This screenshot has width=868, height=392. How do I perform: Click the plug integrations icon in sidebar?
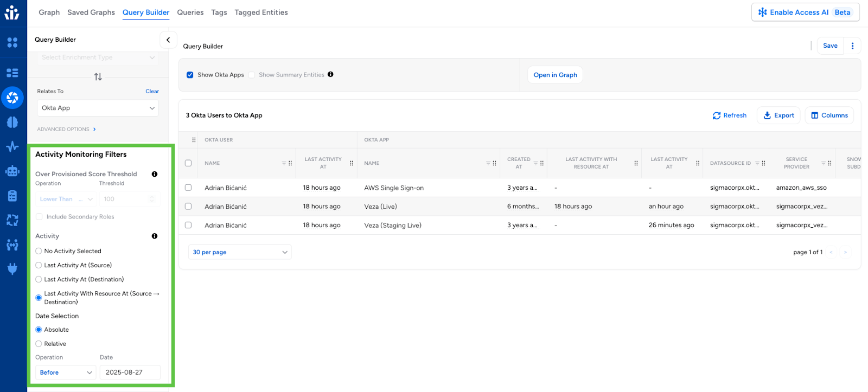point(12,268)
